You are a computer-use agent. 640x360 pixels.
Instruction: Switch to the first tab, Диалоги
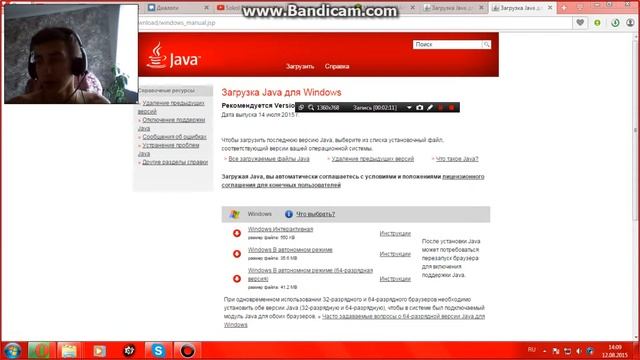pyautogui.click(x=178, y=8)
